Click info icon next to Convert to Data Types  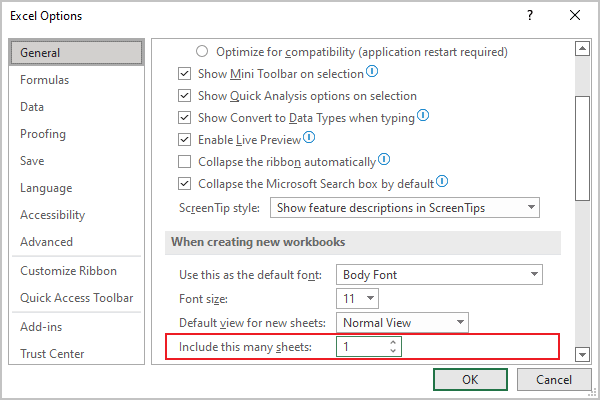pyautogui.click(x=423, y=115)
